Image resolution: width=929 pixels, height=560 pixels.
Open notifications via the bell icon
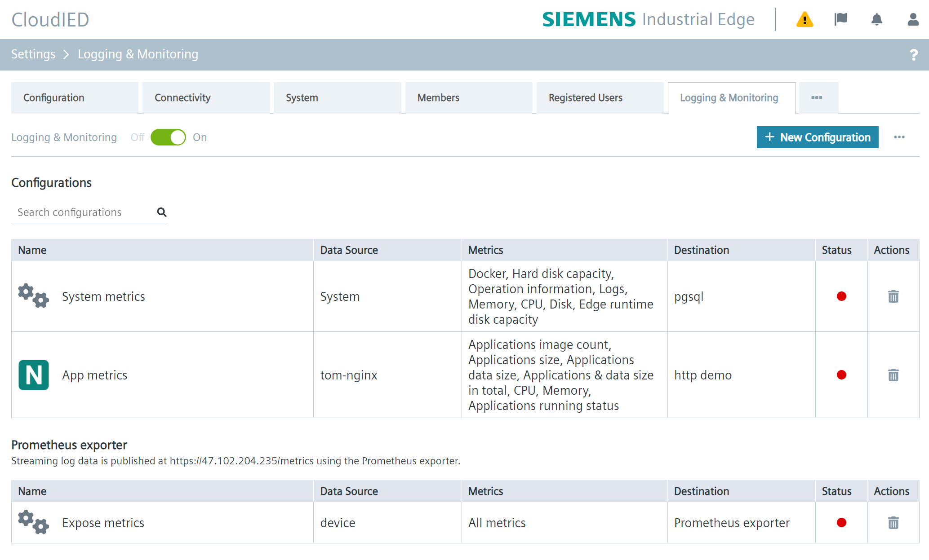tap(876, 19)
